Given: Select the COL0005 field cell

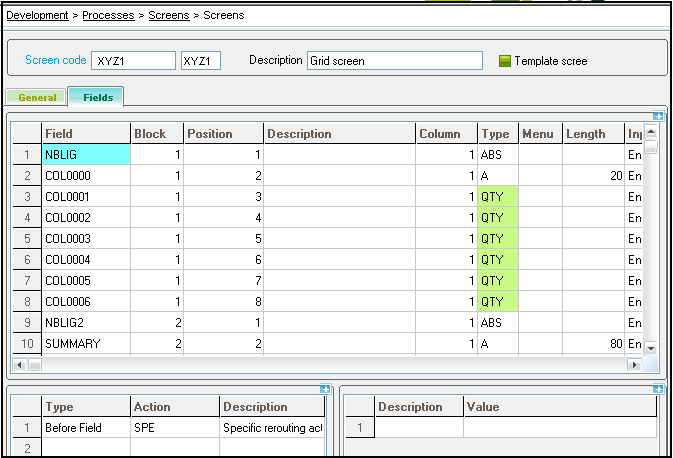Looking at the screenshot, I should tap(86, 281).
